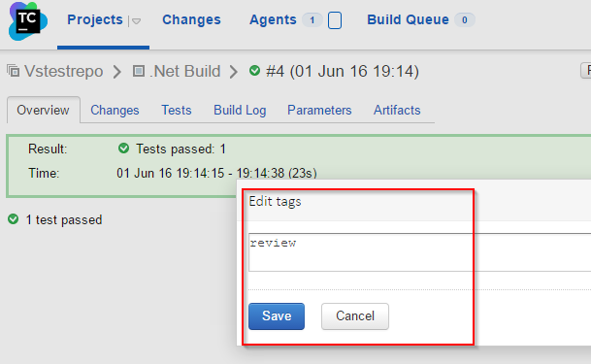This screenshot has width=591, height=364.
Task: Open the Build Queue page
Action: click(x=408, y=19)
